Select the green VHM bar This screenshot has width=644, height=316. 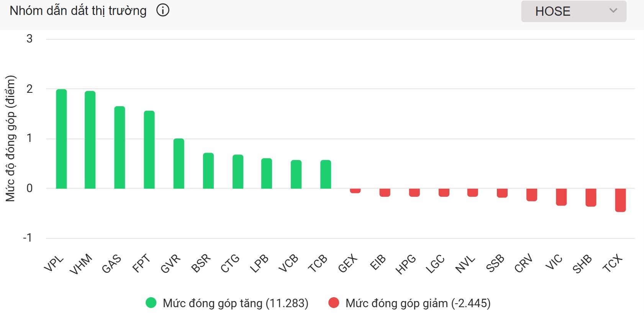(x=90, y=140)
